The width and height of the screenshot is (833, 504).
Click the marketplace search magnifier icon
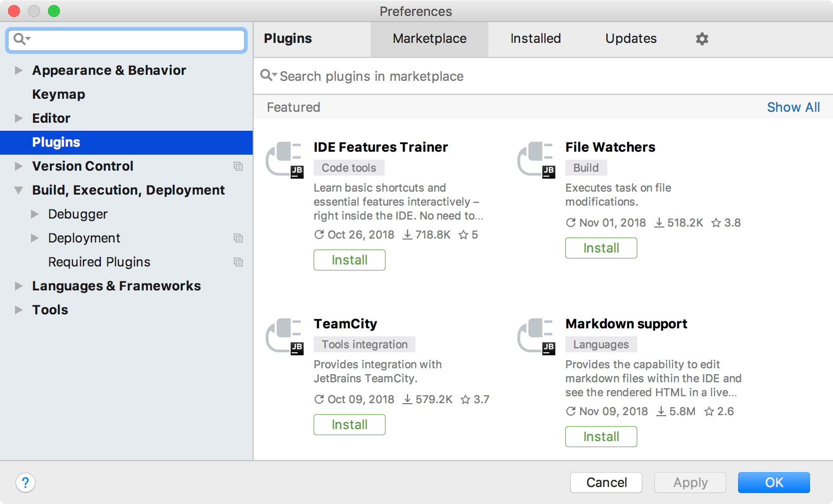click(x=268, y=75)
